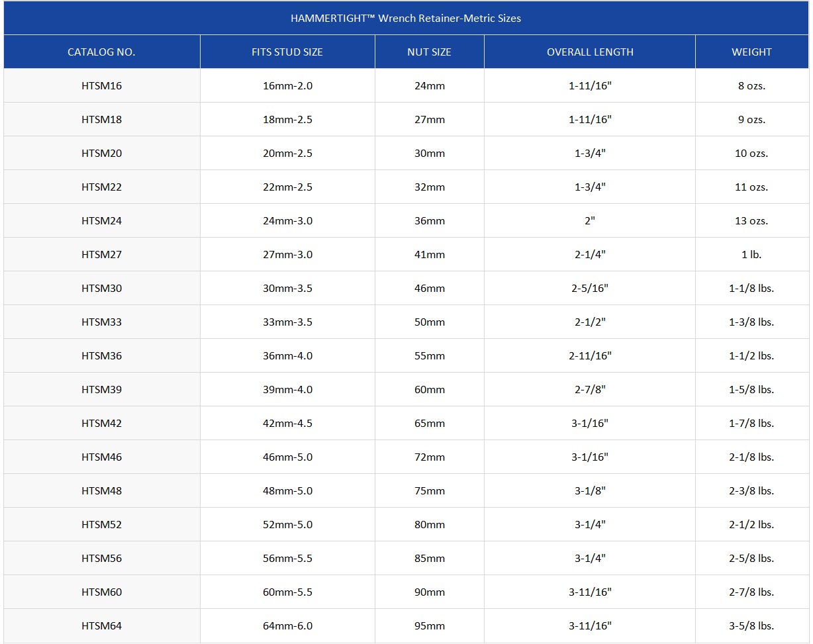Click catalog number HTSM27
This screenshot has height=644, width=813.
[102, 255]
